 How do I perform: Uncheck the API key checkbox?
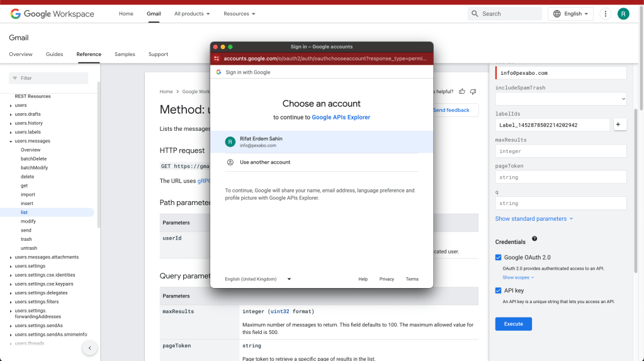point(498,291)
